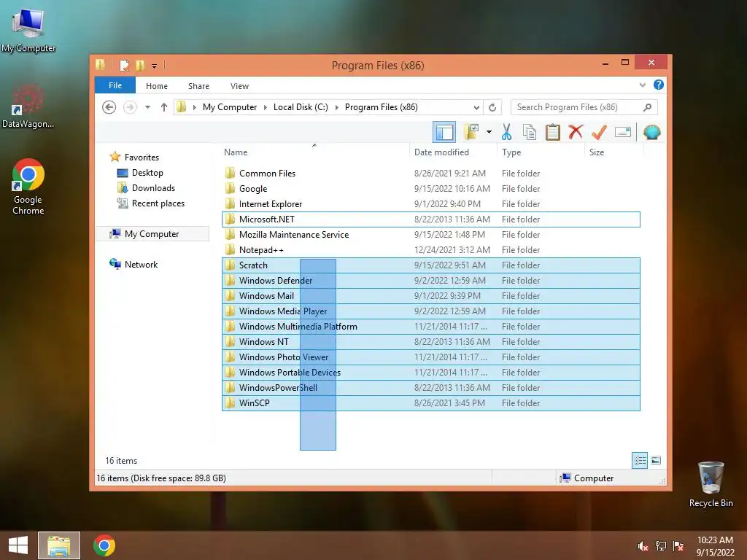Click the Up one level arrow
Image resolution: width=747 pixels, height=560 pixels.
tap(164, 107)
